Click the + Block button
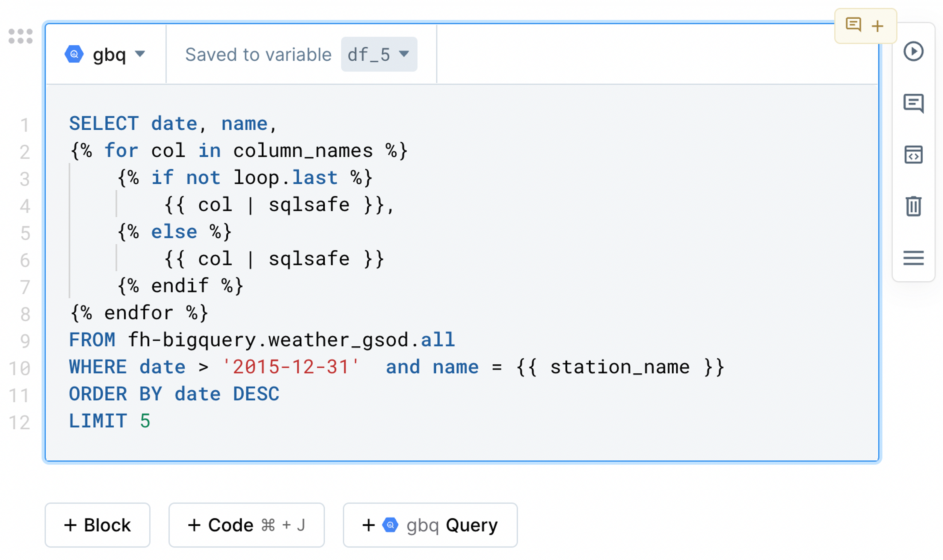943x560 pixels. tap(97, 525)
